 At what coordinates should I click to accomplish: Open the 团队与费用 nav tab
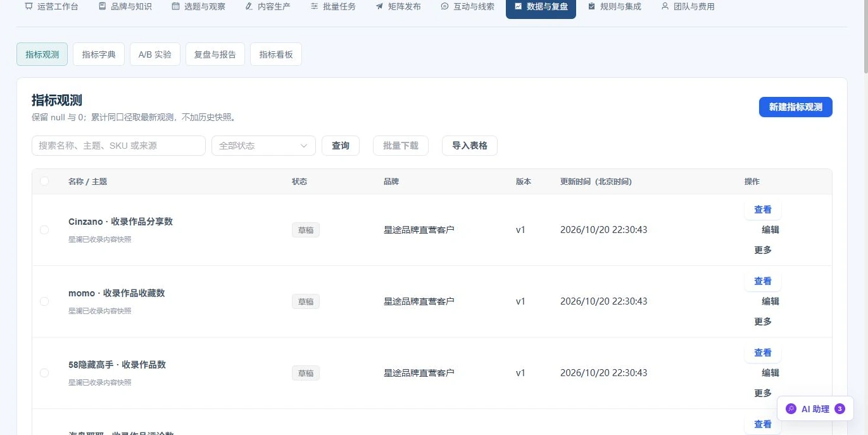(x=688, y=7)
